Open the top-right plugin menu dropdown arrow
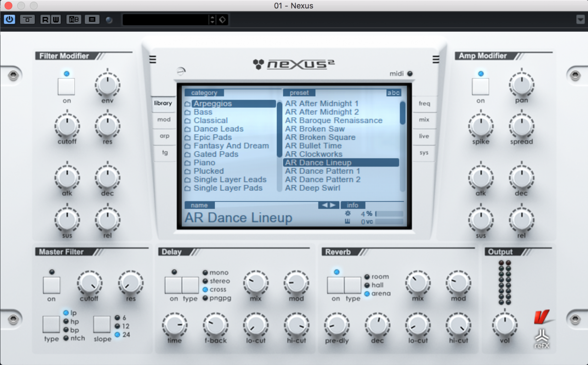The height and width of the screenshot is (365, 588). point(580,20)
